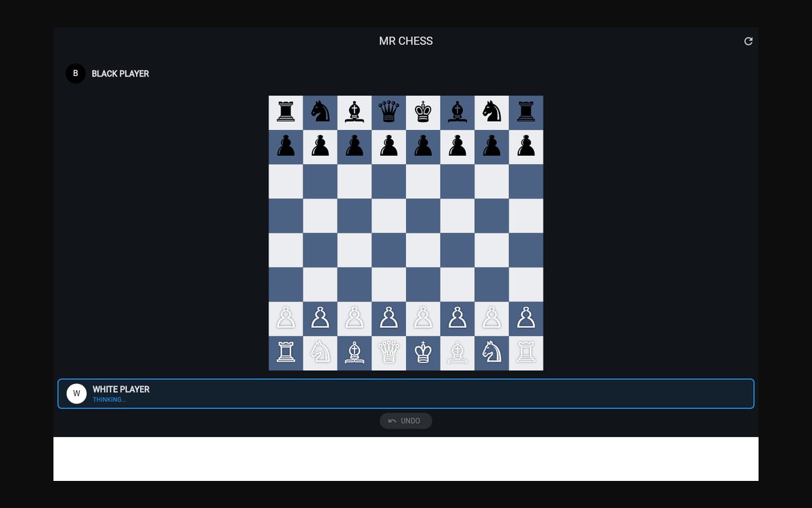This screenshot has height=508, width=812.
Task: Select the black knight on g8
Action: (x=492, y=112)
